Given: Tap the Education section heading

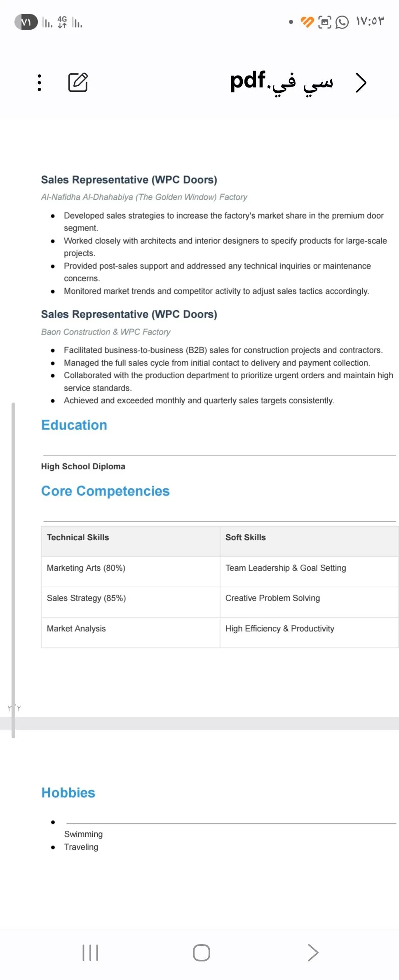Looking at the screenshot, I should tap(74, 425).
